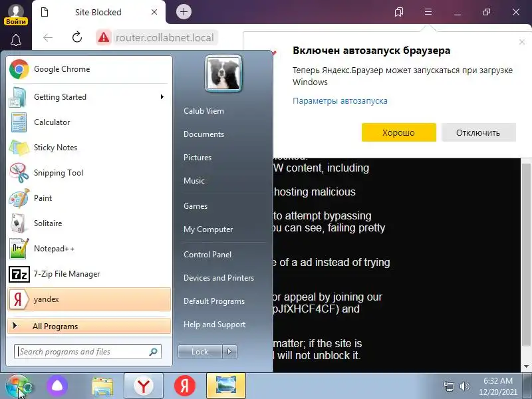Image resolution: width=532 pixels, height=399 pixels.
Task: Open File Explorer from taskbar
Action: tap(102, 386)
